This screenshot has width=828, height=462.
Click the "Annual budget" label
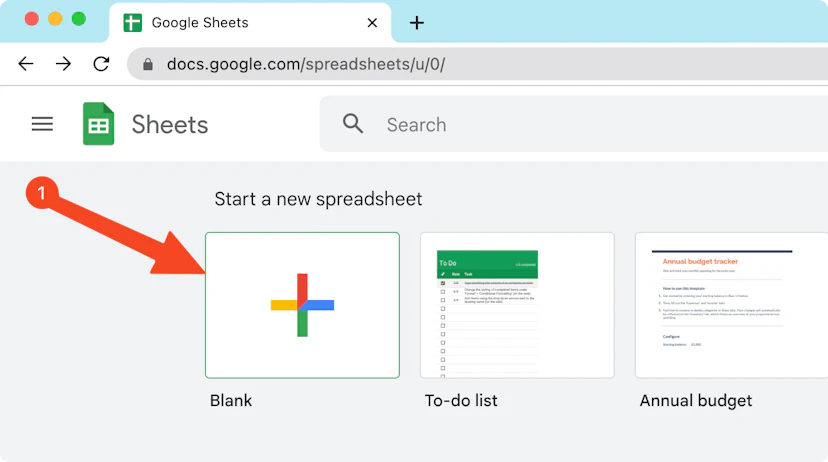(x=696, y=401)
